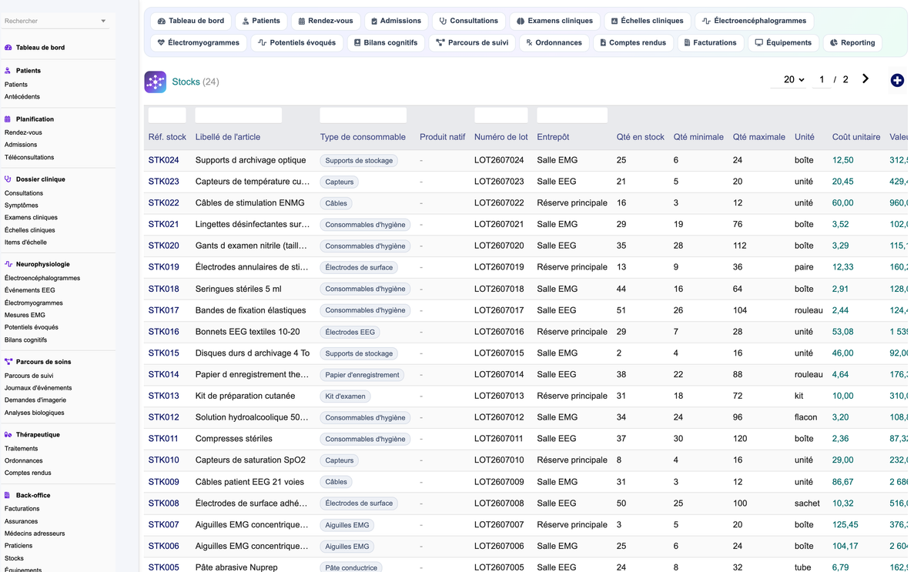The height and width of the screenshot is (572, 924).
Task: Click the pie chart icon in Reporting tab
Action: click(834, 43)
